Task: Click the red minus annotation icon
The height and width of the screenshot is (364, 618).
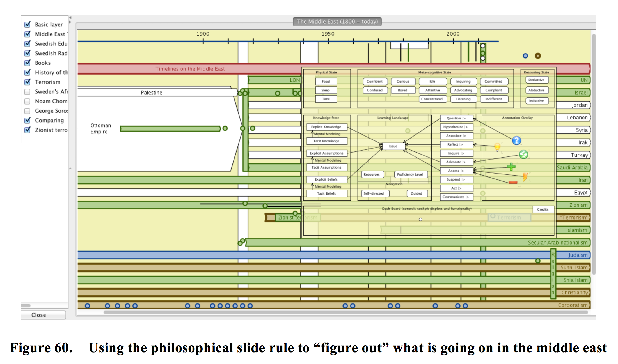Action: coord(513,182)
